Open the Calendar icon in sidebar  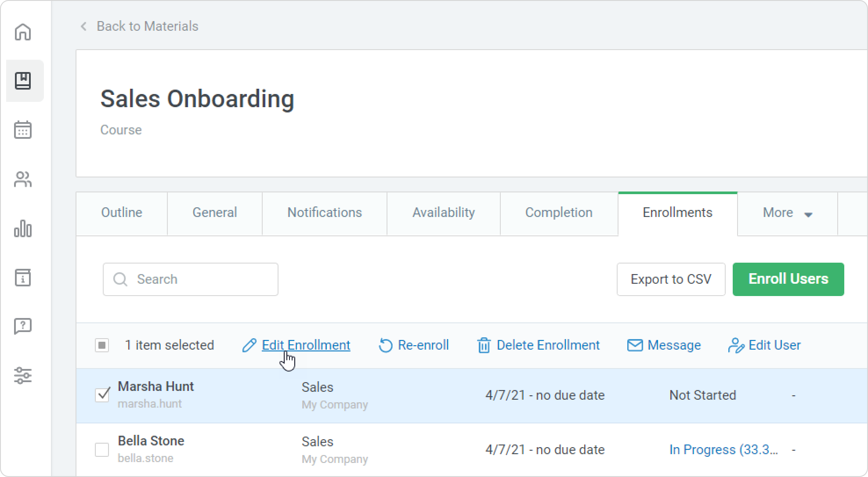pos(23,130)
